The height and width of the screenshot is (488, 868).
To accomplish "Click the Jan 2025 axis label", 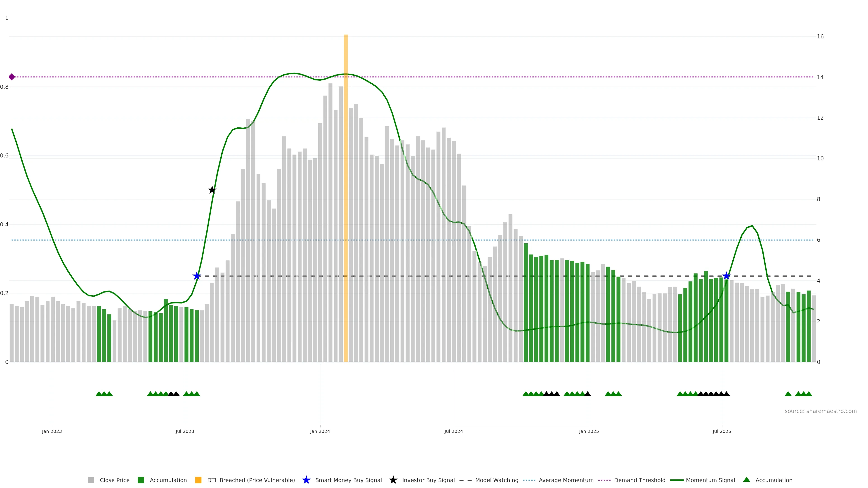I will (589, 432).
